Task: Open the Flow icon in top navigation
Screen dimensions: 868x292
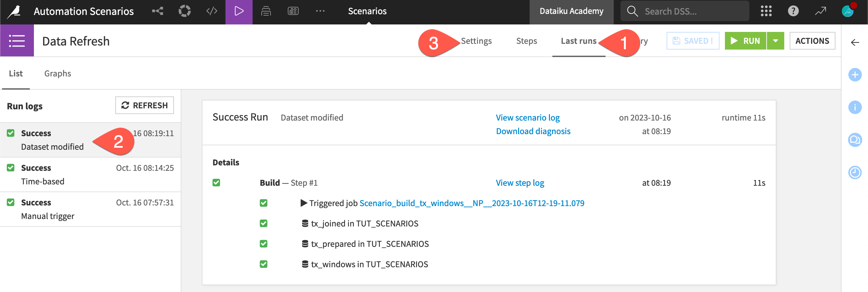Action: (158, 11)
